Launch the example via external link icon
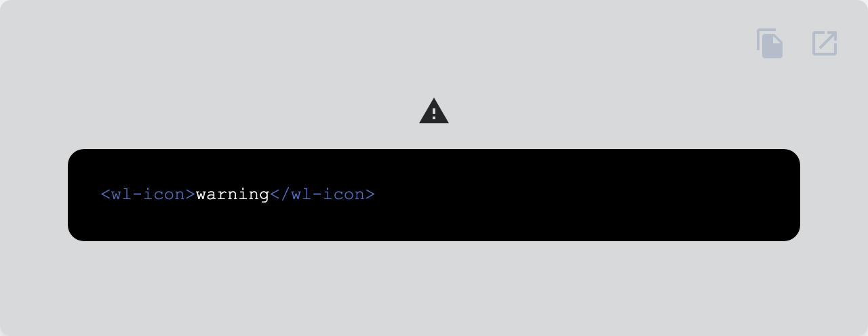This screenshot has width=868, height=336. click(x=825, y=43)
